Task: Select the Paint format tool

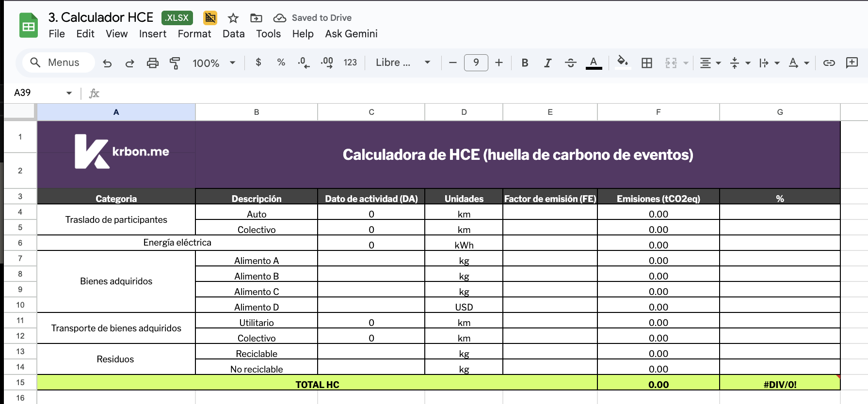Action: (x=175, y=63)
